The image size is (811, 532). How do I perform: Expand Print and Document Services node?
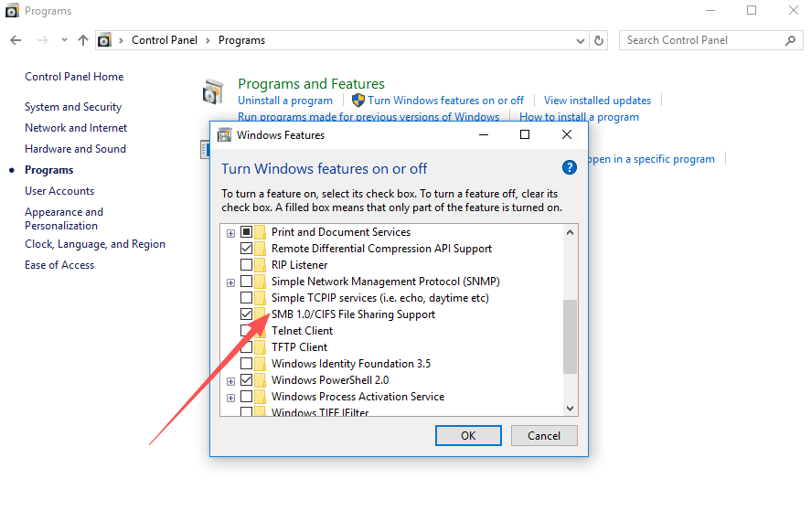coord(230,234)
